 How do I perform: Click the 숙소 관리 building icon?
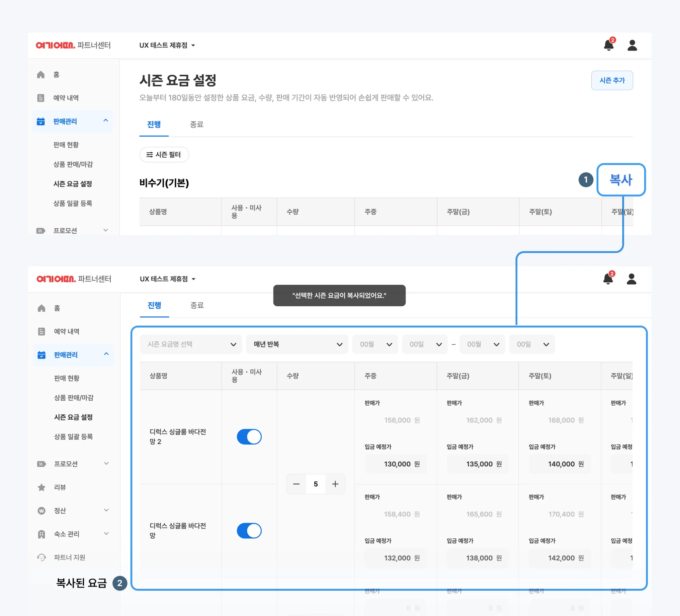pyautogui.click(x=42, y=534)
